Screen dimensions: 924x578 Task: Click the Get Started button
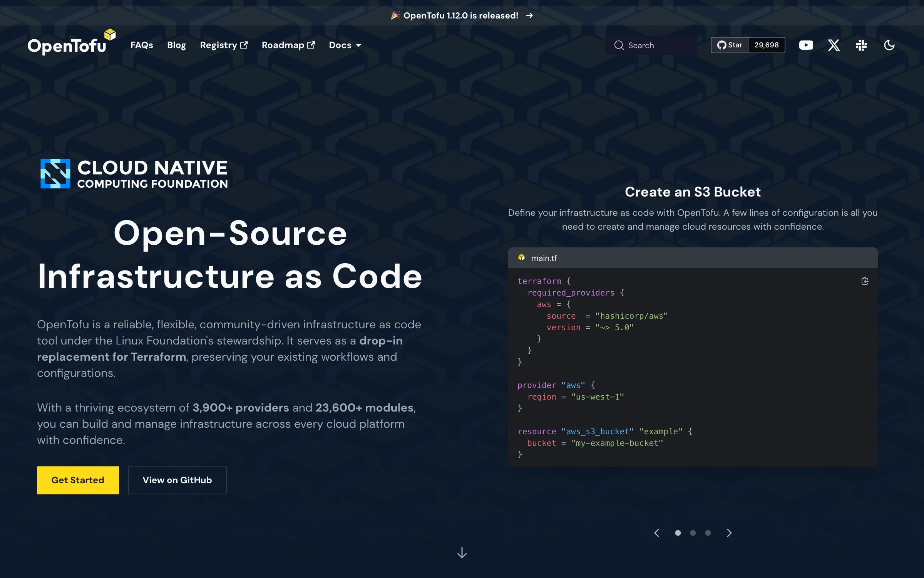coord(78,480)
